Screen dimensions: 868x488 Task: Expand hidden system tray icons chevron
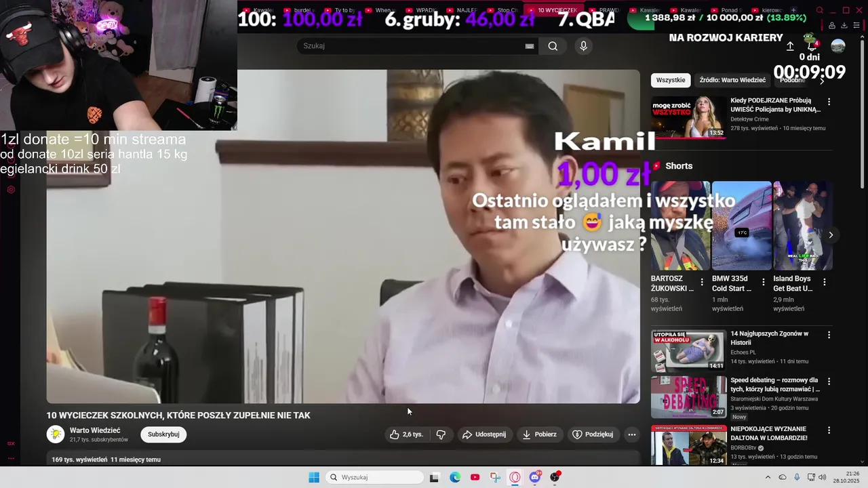pos(768,477)
